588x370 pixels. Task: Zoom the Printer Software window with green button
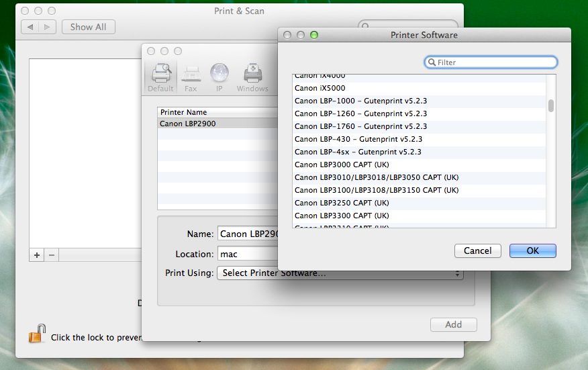tap(314, 35)
